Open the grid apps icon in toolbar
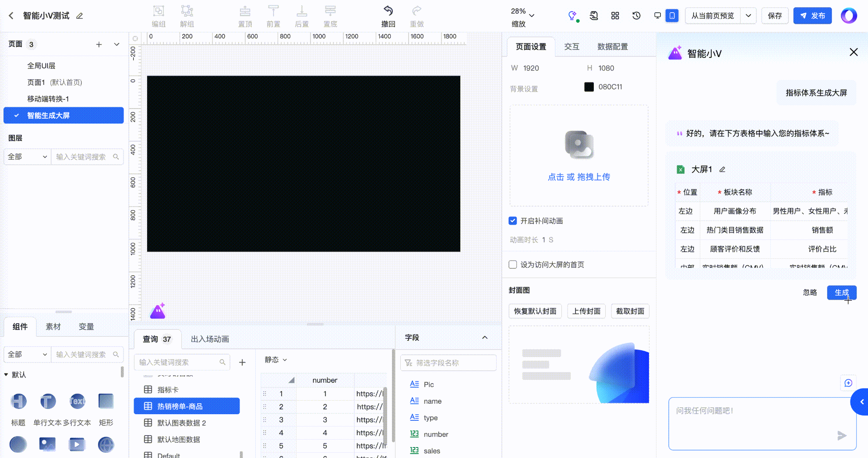This screenshot has width=868, height=458. tap(615, 16)
